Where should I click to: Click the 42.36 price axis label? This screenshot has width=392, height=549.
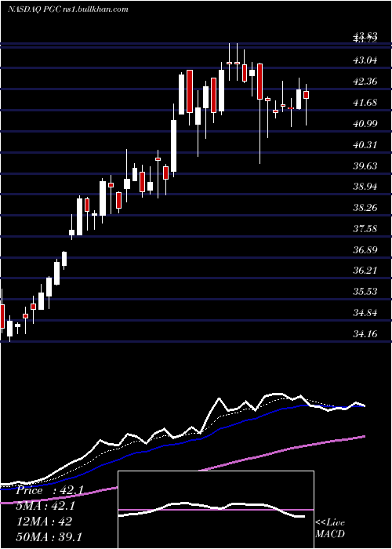coord(365,82)
